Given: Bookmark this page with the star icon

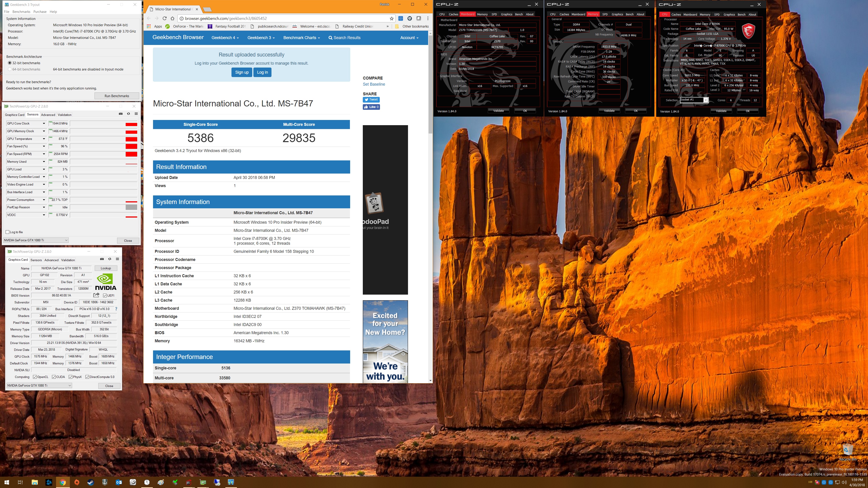Looking at the screenshot, I should [392, 19].
